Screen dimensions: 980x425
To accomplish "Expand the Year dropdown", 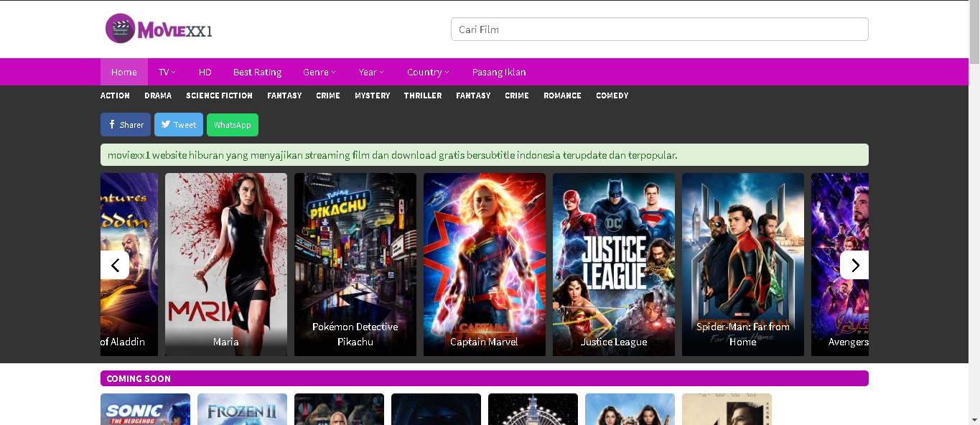I will [372, 72].
